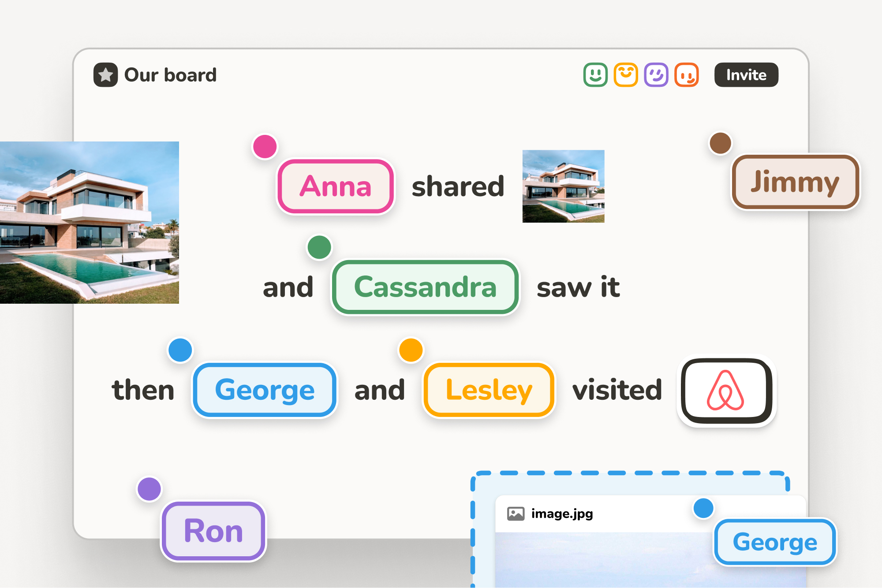Click the words 'saw it'
The width and height of the screenshot is (882, 588).
pos(578,287)
